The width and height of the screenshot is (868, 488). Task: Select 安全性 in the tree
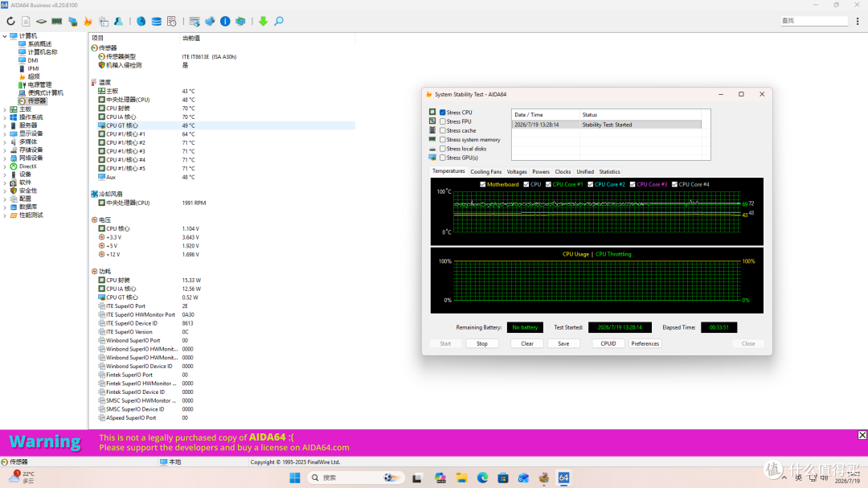pos(28,191)
